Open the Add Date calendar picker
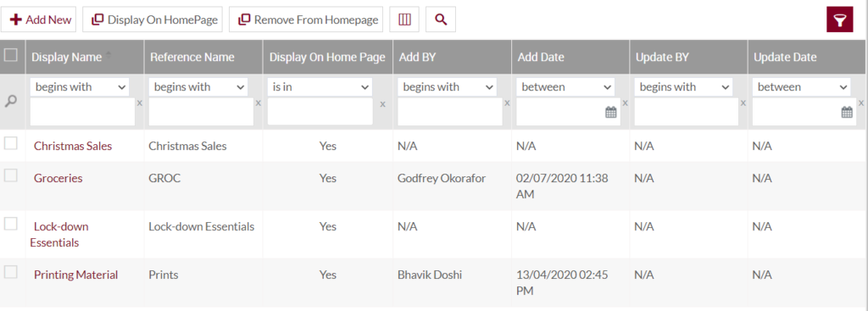 click(610, 113)
